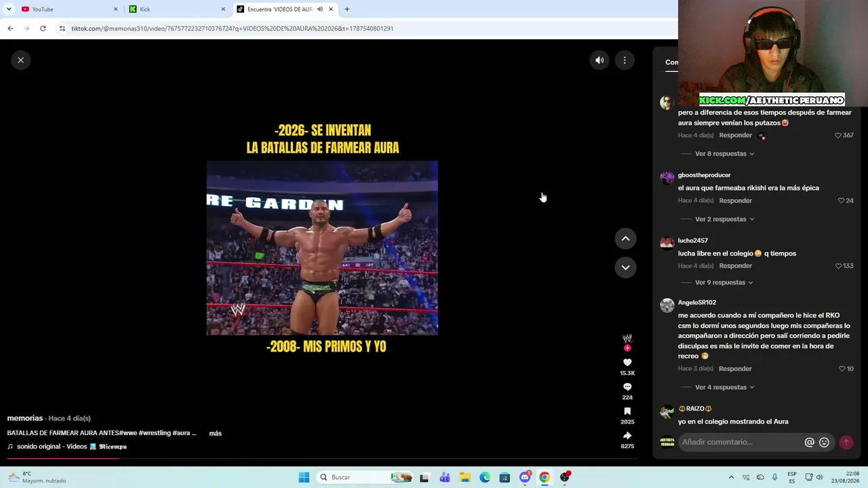Reply to AngeloSR102's comment
The width and height of the screenshot is (868, 488).
[x=735, y=369]
